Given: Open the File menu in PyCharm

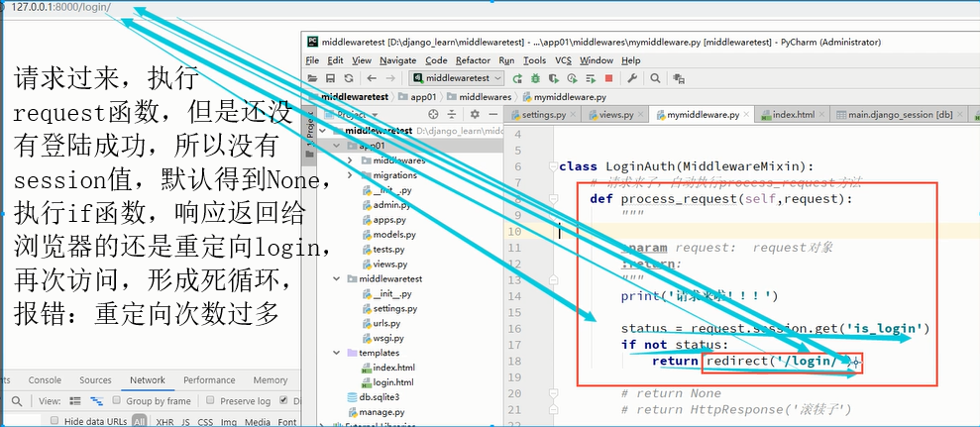Looking at the screenshot, I should tap(312, 60).
